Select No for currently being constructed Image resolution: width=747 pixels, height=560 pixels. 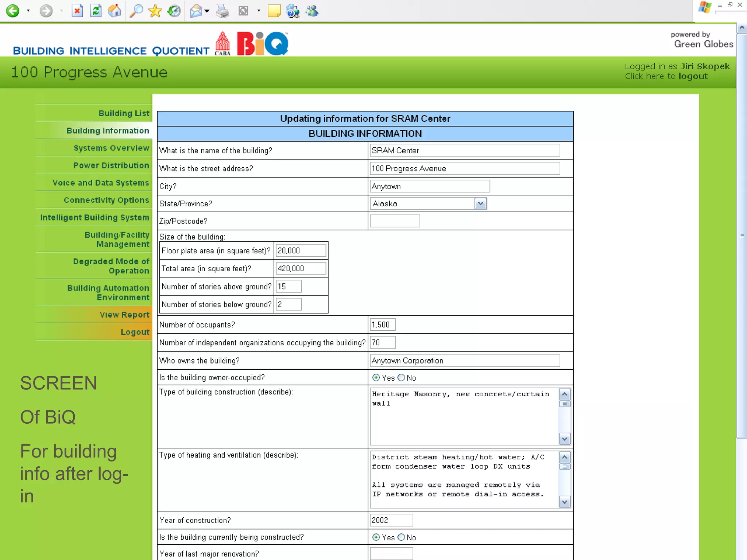click(401, 537)
